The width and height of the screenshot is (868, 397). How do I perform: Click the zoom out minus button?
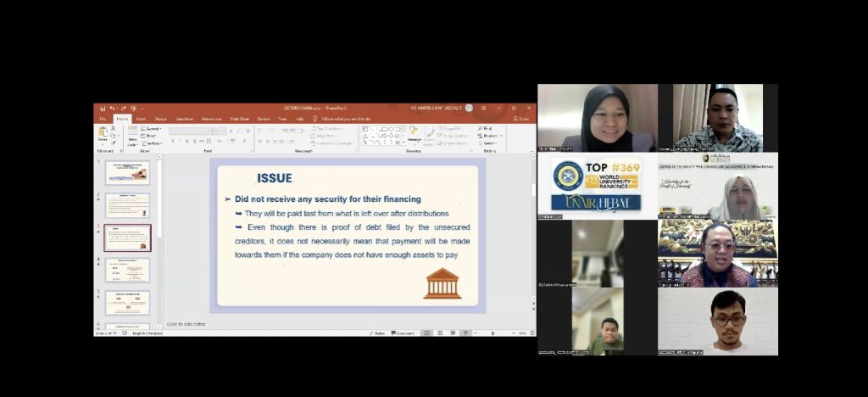476,333
